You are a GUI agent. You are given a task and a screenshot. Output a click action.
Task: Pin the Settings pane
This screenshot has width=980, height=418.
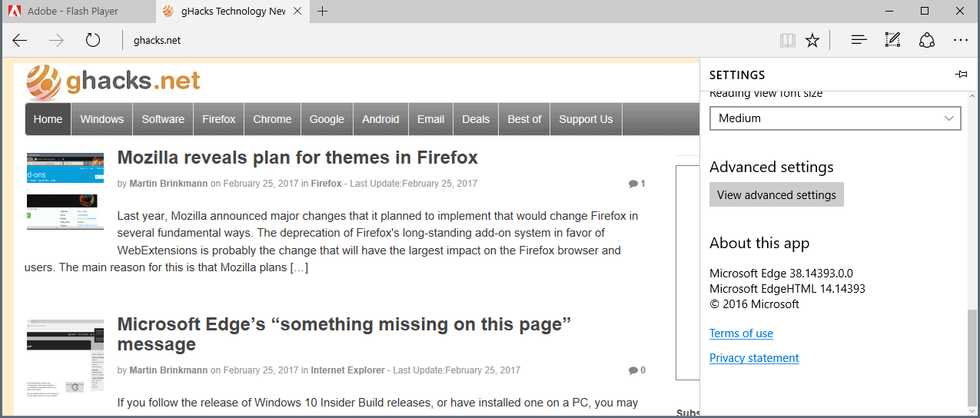[x=961, y=75]
